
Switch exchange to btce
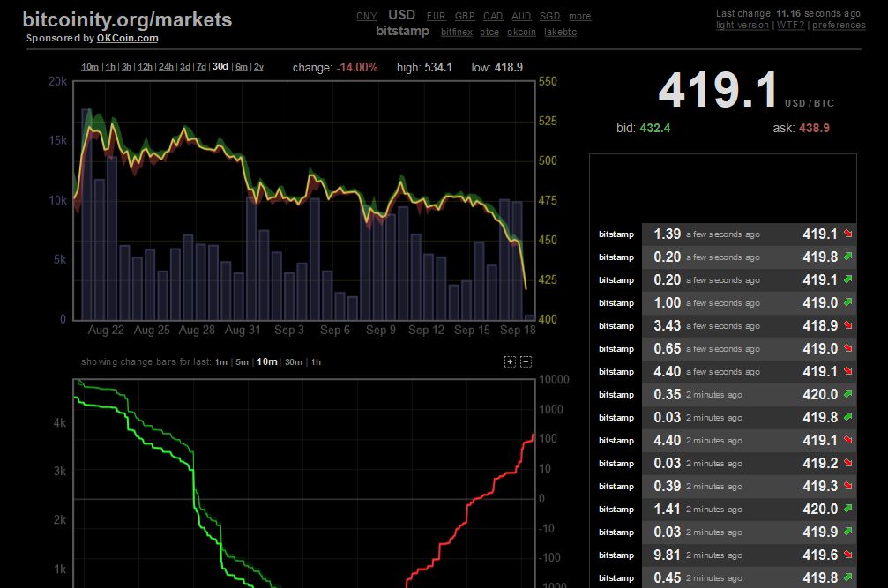[x=489, y=33]
